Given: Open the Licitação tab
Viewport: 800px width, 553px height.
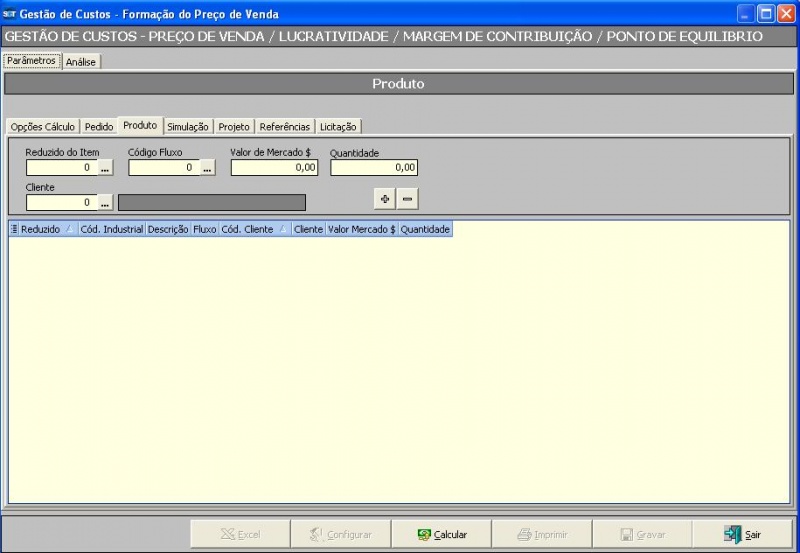Looking at the screenshot, I should [338, 127].
